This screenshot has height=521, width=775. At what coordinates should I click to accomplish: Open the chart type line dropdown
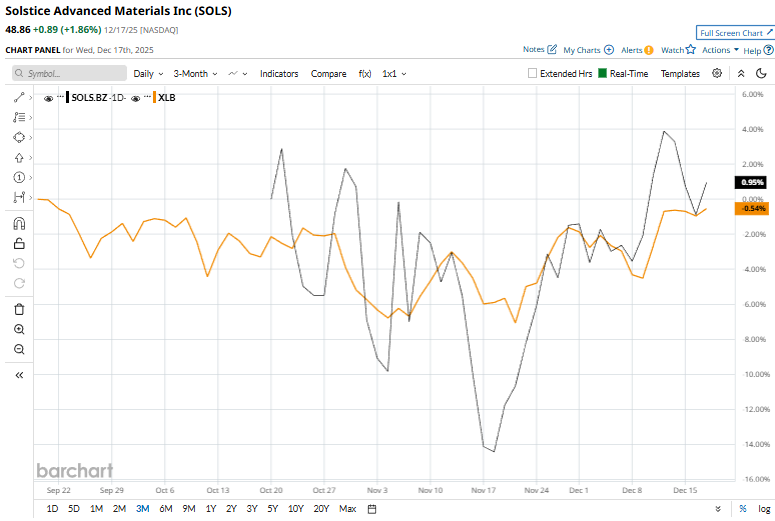click(238, 74)
